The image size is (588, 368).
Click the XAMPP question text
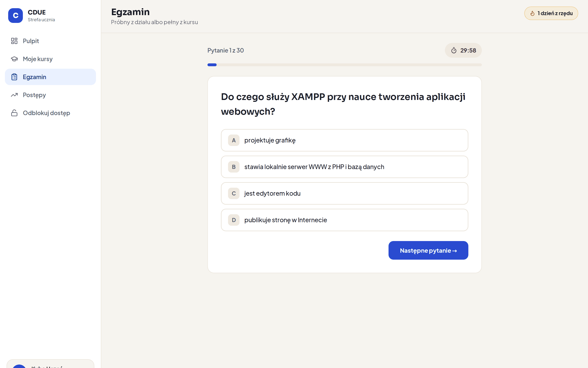click(x=343, y=104)
